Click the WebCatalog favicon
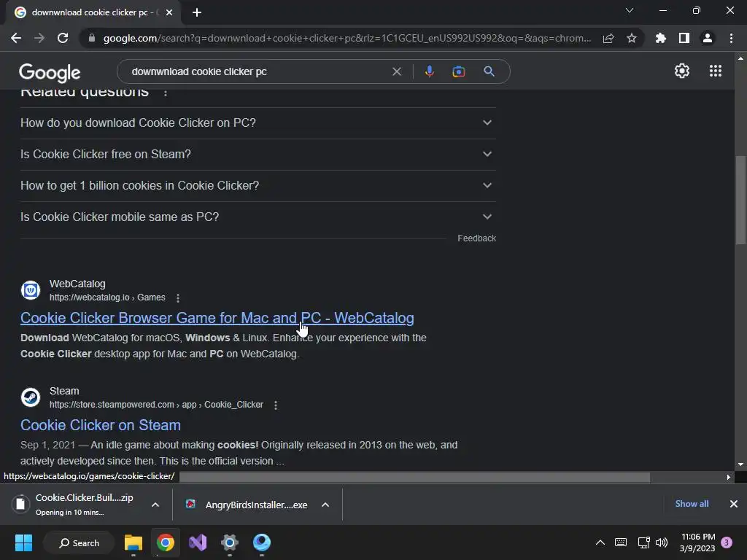This screenshot has width=747, height=560. [31, 289]
